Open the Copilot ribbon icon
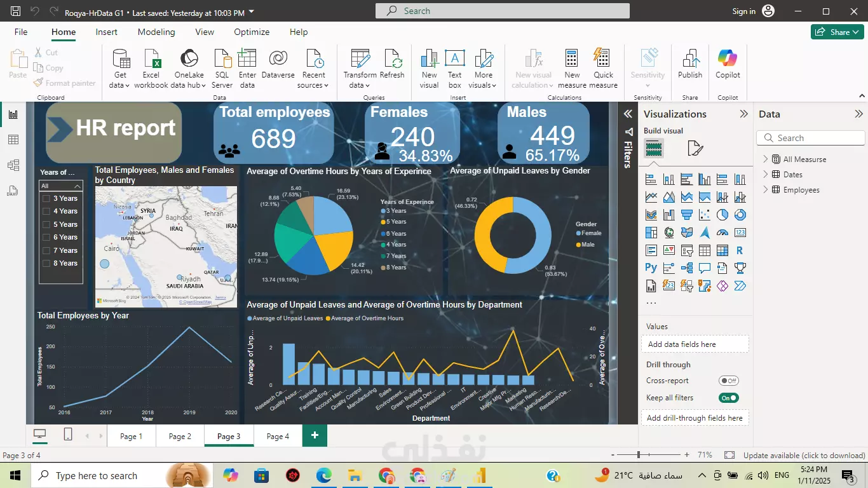This screenshot has width=868, height=488. (728, 58)
